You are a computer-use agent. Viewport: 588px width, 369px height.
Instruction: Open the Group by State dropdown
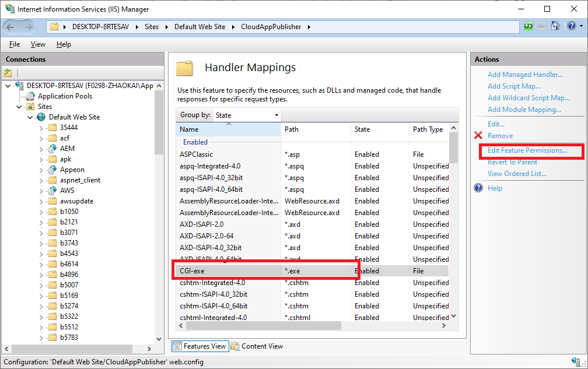coord(247,115)
